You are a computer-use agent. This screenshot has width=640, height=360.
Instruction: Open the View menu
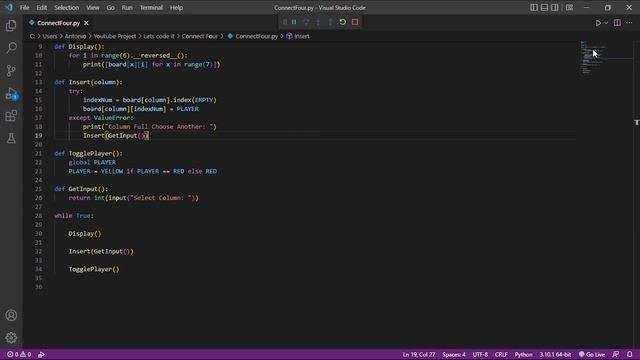pyautogui.click(x=93, y=8)
